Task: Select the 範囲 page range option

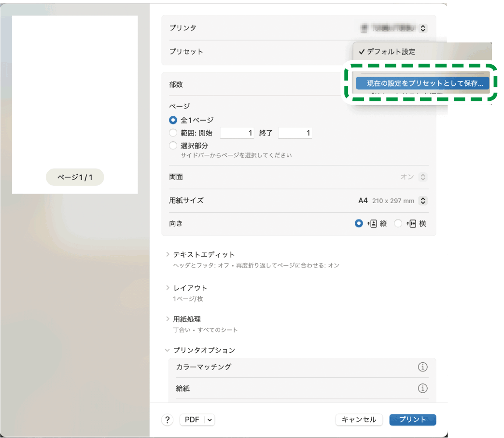Action: point(173,133)
